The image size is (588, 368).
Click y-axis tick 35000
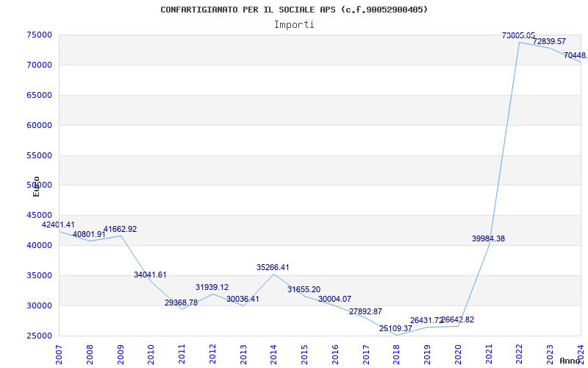click(x=40, y=275)
